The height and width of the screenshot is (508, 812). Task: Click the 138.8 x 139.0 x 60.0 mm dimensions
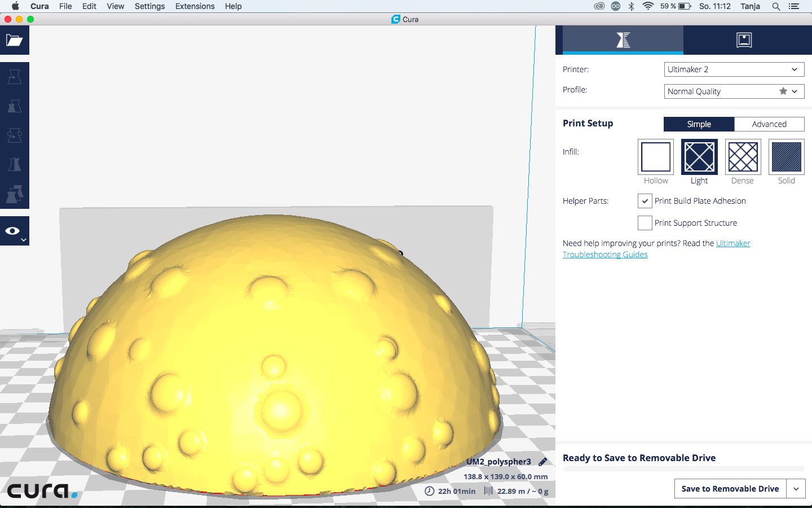(x=506, y=476)
